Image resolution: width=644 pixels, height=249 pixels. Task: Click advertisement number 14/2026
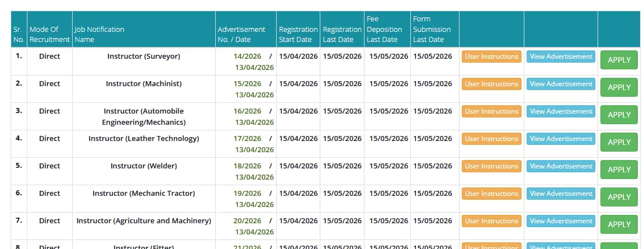pyautogui.click(x=247, y=57)
